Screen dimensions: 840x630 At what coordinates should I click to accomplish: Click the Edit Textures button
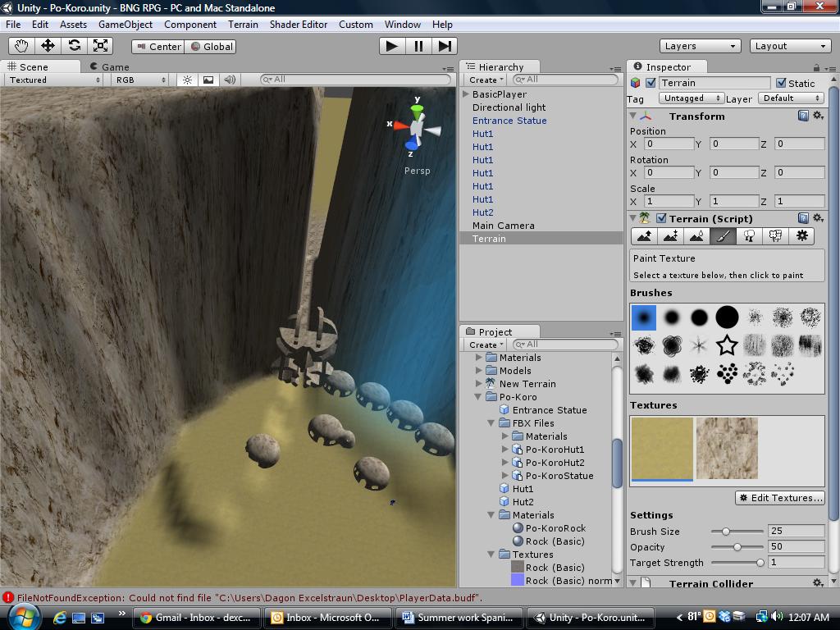point(779,498)
